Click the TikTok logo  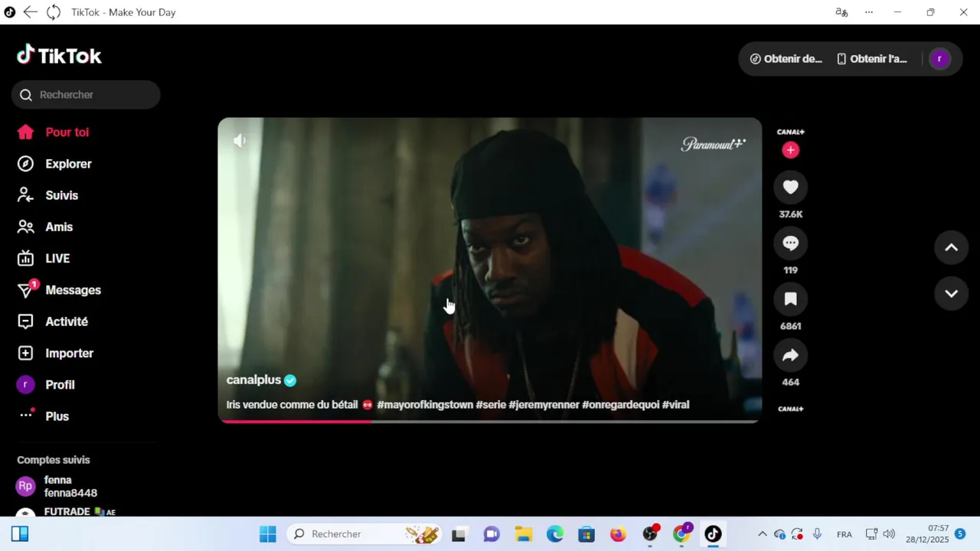pos(59,56)
